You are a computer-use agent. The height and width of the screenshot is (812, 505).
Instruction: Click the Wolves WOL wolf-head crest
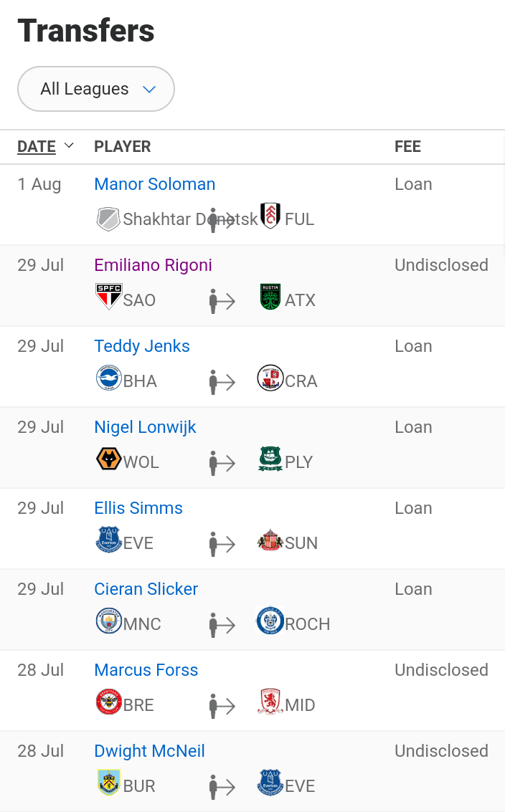(109, 459)
